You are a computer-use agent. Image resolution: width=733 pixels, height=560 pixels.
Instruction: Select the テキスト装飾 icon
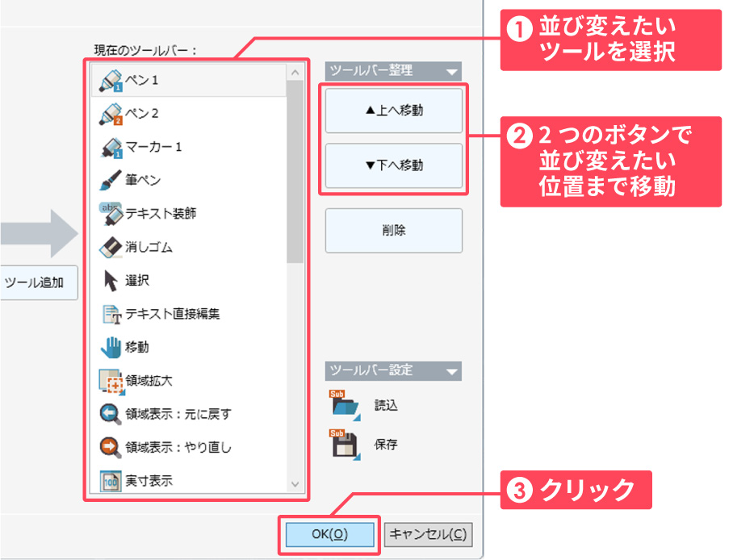coord(111,214)
